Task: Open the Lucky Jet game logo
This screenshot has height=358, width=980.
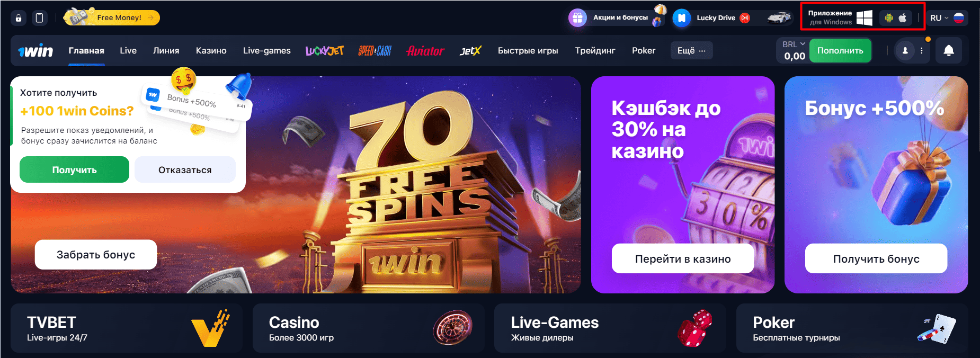Action: coord(325,51)
